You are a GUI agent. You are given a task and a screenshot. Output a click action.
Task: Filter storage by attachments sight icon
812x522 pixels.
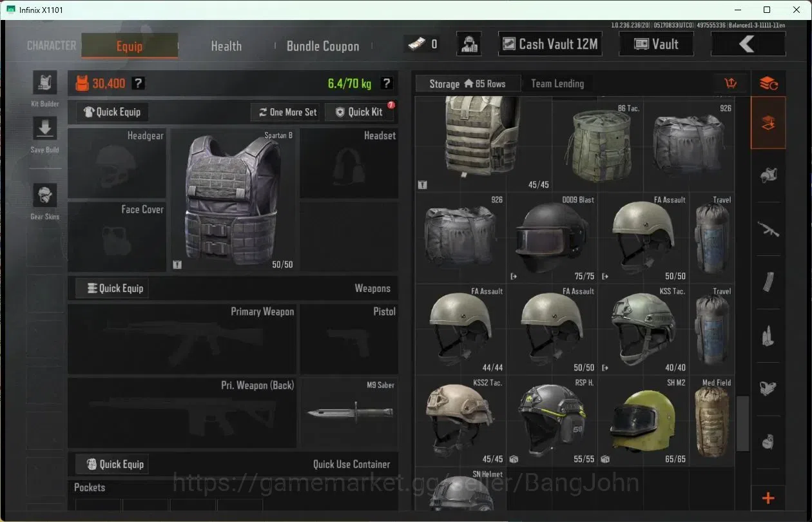tap(768, 388)
